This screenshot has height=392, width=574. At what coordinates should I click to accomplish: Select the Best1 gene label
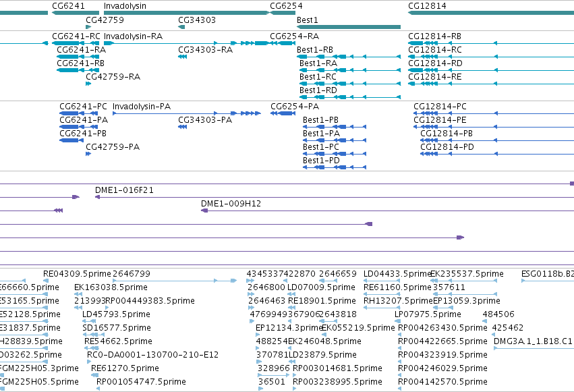tap(307, 20)
